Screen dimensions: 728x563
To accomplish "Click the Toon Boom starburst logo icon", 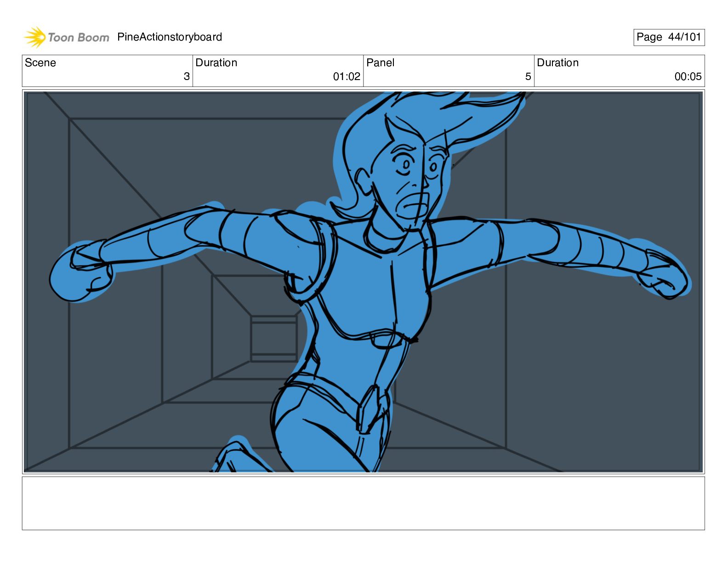I will [34, 37].
